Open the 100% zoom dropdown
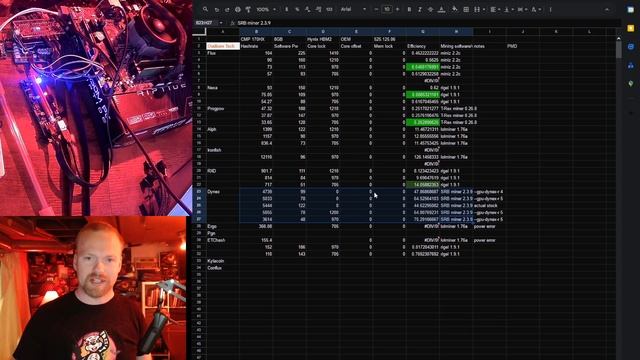Viewport: 640px width, 360px height. pos(266,9)
